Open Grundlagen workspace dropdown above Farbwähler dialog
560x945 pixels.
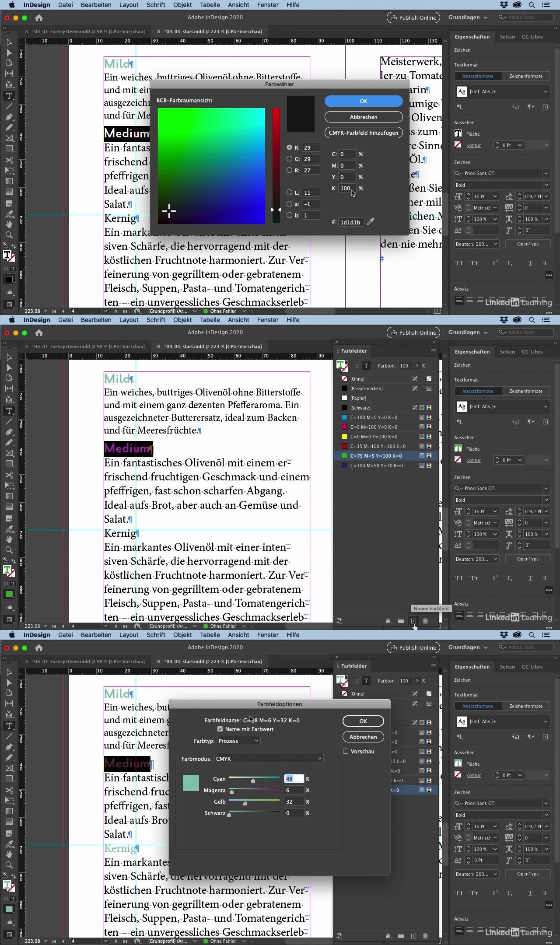tap(468, 17)
